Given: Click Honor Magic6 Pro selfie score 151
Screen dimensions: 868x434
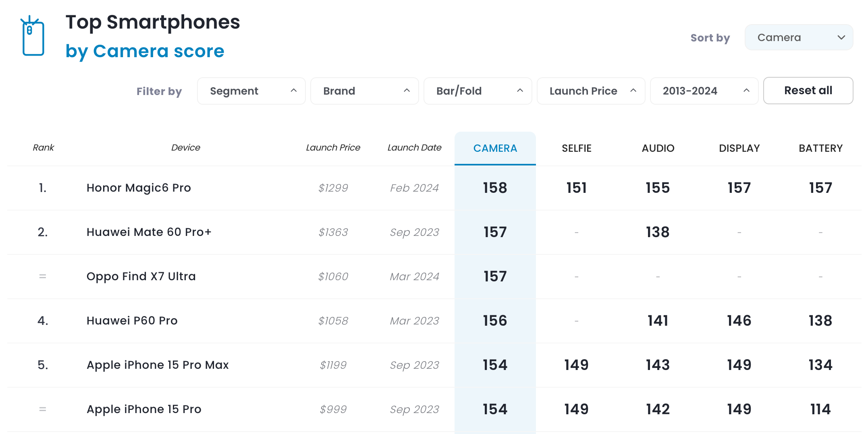Looking at the screenshot, I should (577, 188).
